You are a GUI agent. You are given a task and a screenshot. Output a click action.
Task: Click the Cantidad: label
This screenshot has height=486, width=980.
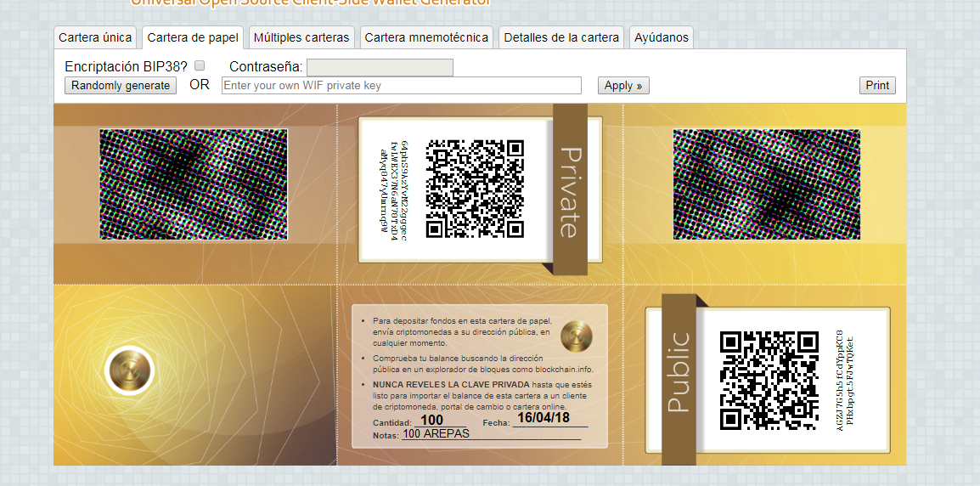[x=392, y=423]
